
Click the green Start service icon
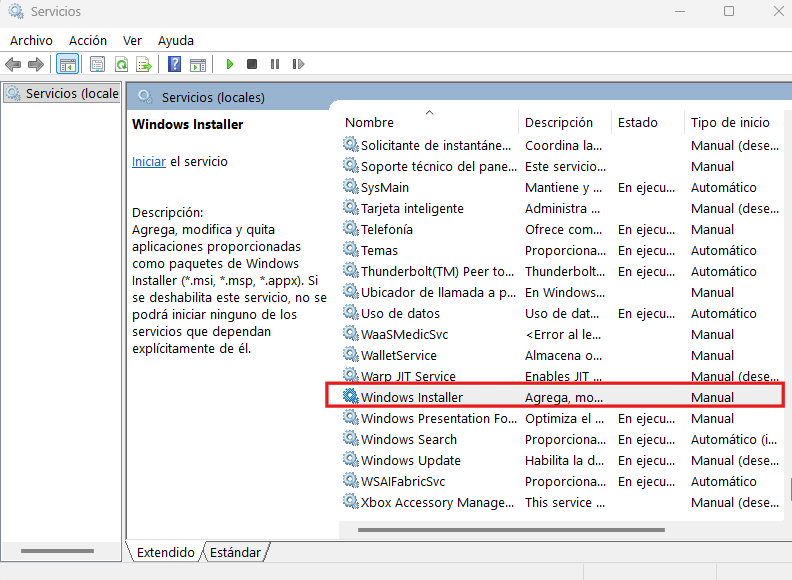click(230, 64)
